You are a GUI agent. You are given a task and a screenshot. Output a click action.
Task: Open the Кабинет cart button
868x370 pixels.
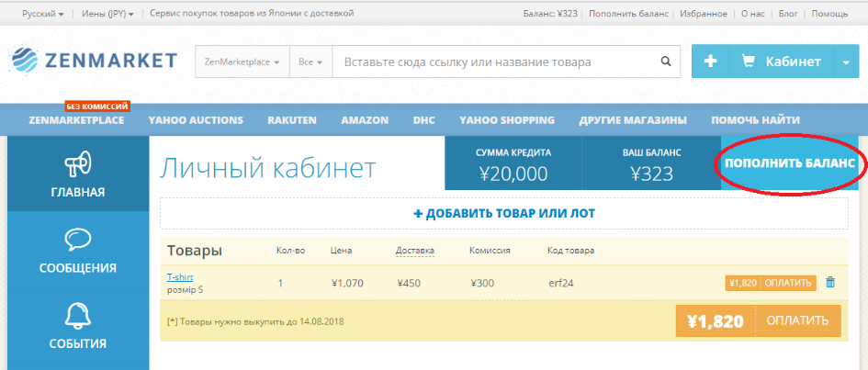tap(781, 62)
